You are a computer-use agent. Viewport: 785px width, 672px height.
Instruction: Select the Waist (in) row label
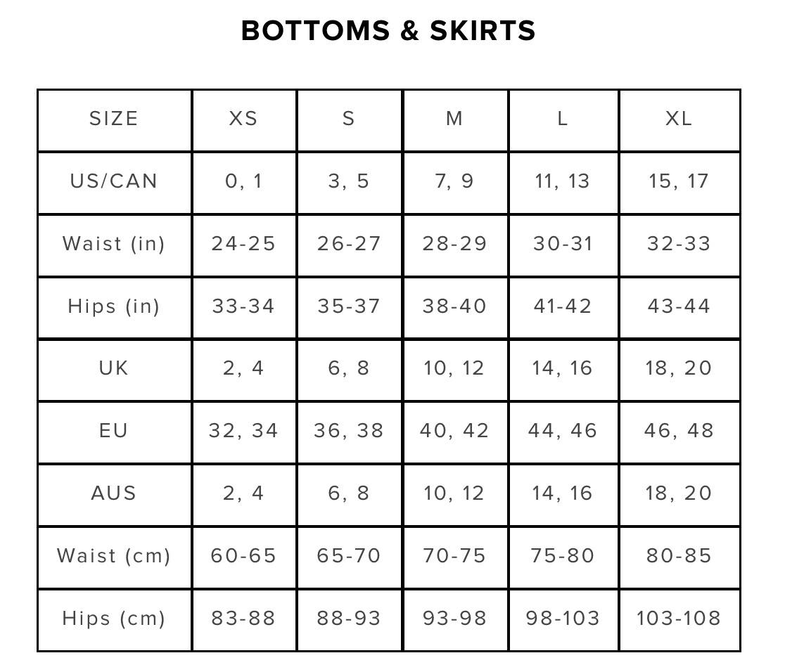tap(114, 245)
